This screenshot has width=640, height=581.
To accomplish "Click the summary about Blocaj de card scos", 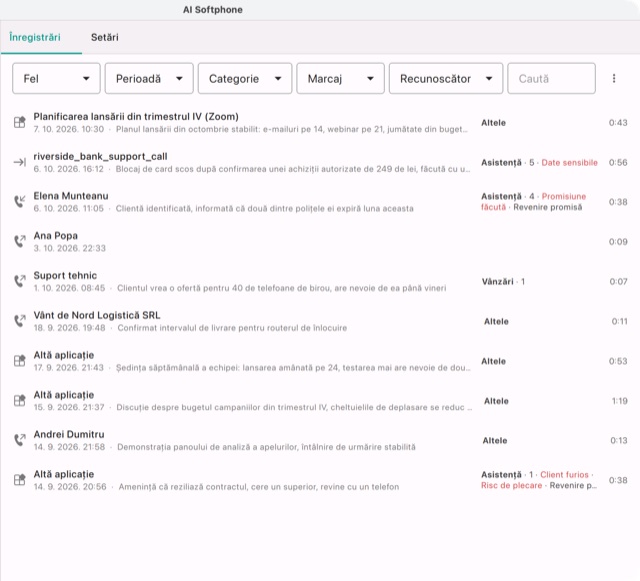I will click(293, 169).
